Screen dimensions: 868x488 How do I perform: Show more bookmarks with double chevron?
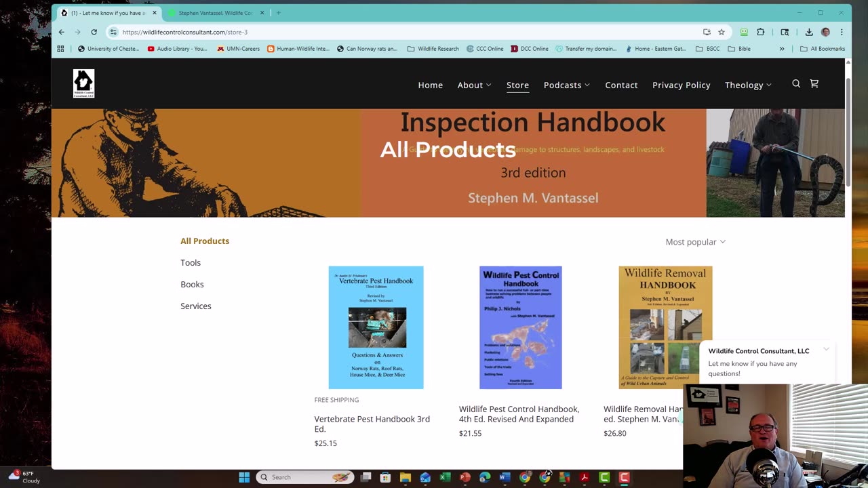(x=782, y=49)
